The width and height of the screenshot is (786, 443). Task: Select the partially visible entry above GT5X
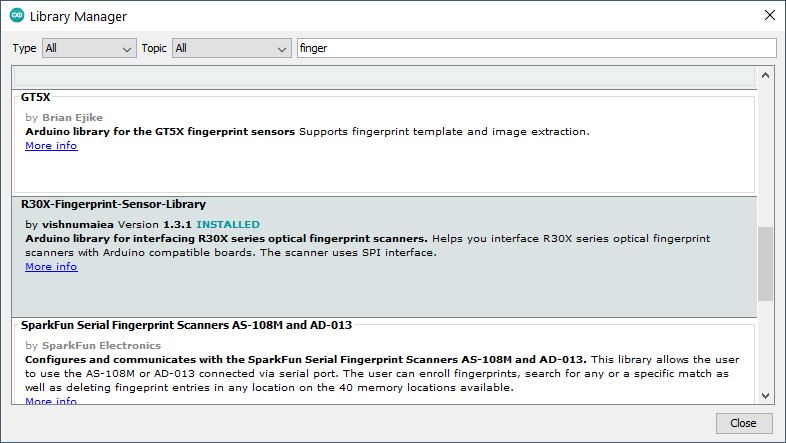click(384, 77)
